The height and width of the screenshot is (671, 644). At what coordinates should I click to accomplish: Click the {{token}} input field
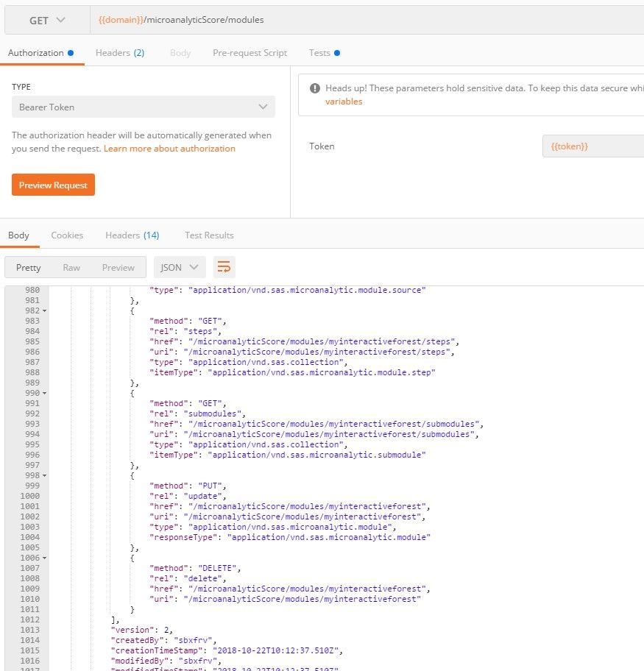coord(592,146)
